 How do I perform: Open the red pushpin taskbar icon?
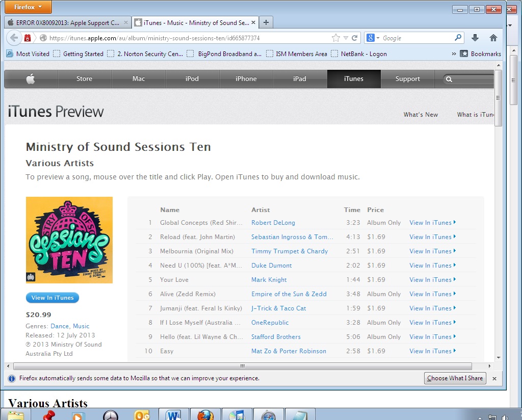point(48,416)
